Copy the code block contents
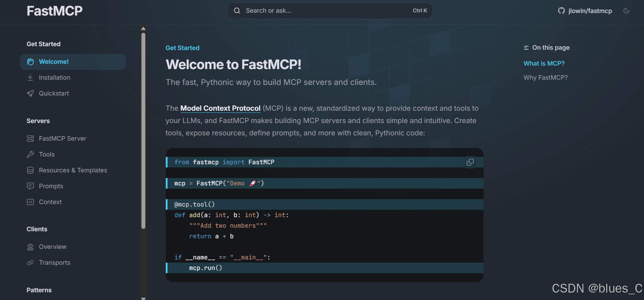Viewport: 644px width, 300px height. pos(470,162)
